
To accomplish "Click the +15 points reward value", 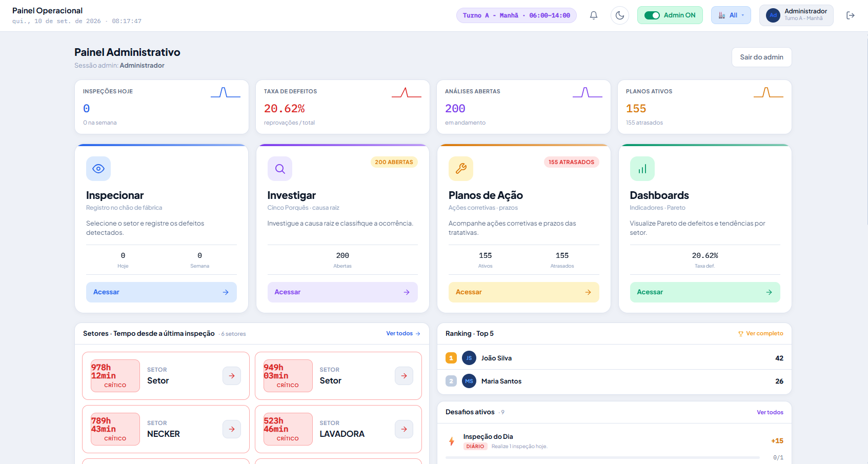I will pos(777,441).
